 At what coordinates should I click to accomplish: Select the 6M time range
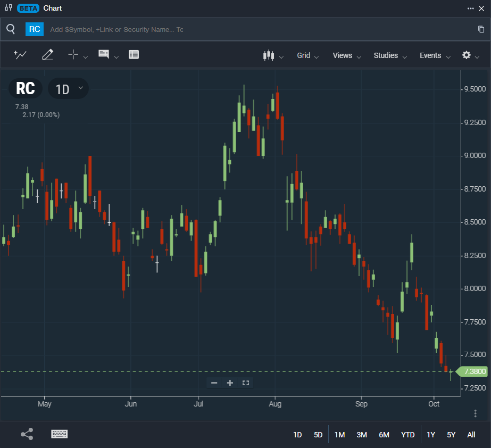pyautogui.click(x=384, y=435)
